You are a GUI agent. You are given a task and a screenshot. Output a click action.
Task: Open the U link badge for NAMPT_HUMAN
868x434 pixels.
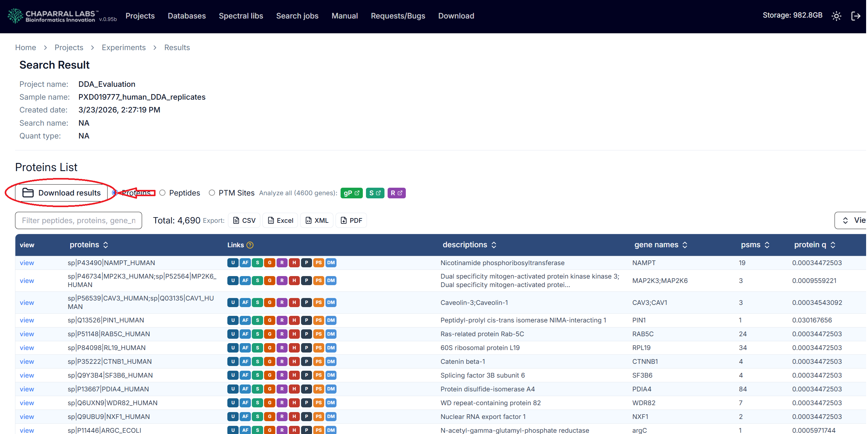(x=232, y=263)
